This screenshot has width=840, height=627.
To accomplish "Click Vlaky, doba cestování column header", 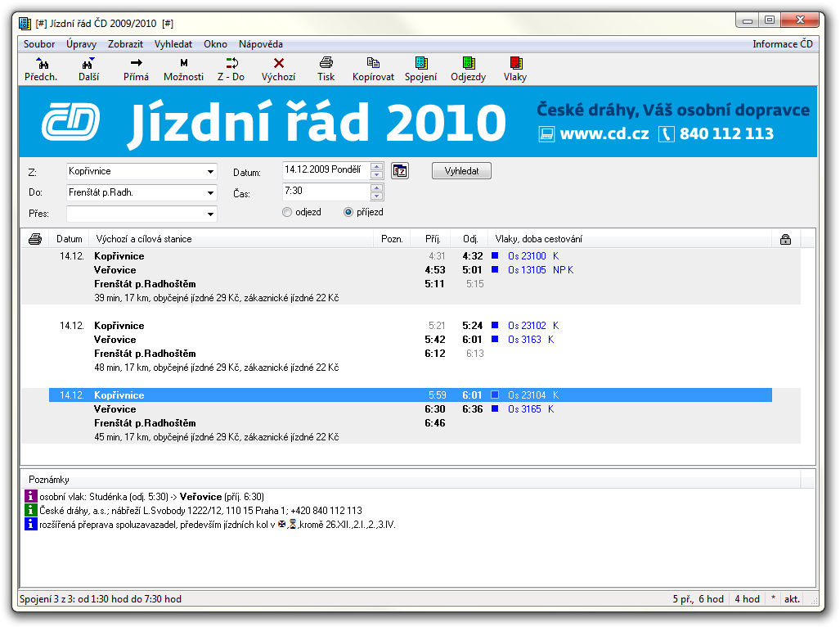I will pos(631,239).
